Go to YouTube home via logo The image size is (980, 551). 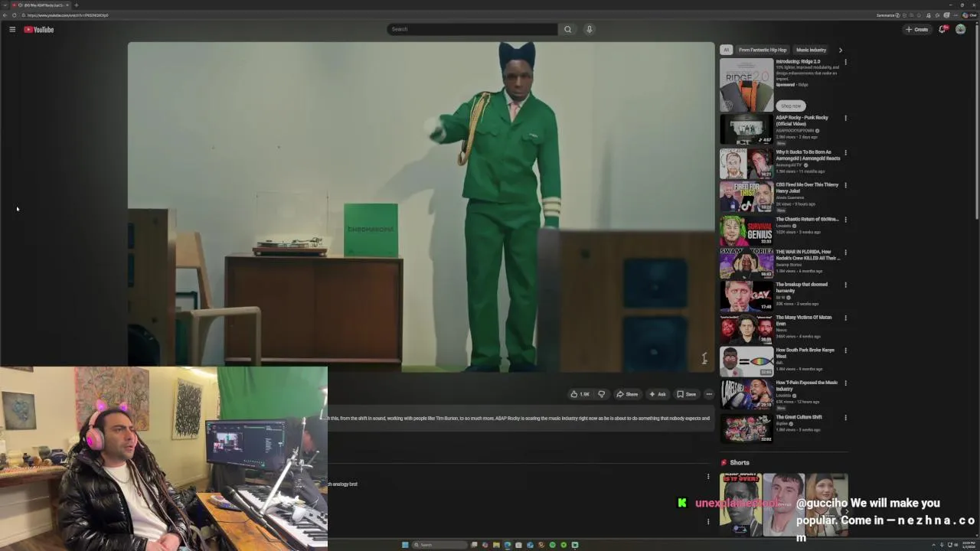(x=38, y=29)
